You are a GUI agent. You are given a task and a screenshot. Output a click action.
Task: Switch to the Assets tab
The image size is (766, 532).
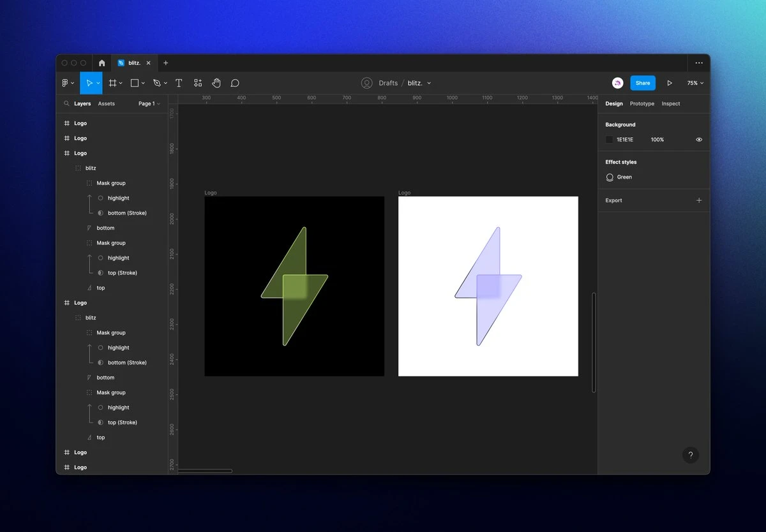(107, 103)
